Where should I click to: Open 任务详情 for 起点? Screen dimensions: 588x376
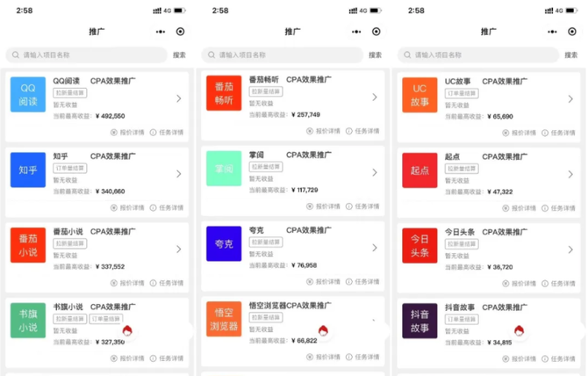(558, 208)
